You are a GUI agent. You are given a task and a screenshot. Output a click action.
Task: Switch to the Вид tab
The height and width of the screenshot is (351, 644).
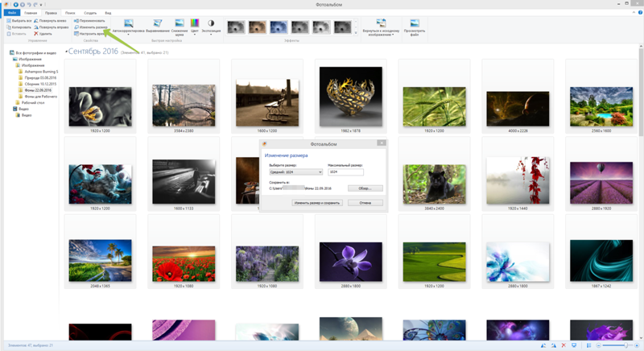108,13
